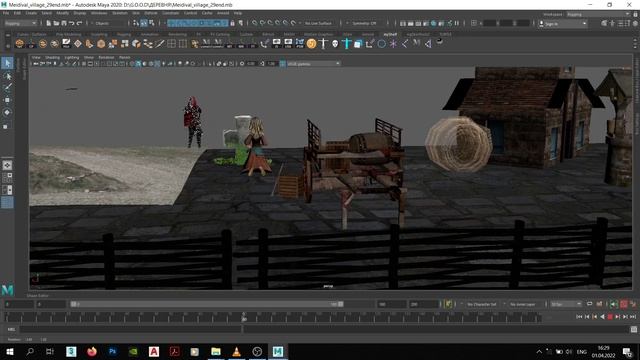Go to start of playback range
The width and height of the screenshot is (640, 360).
click(x=579, y=317)
